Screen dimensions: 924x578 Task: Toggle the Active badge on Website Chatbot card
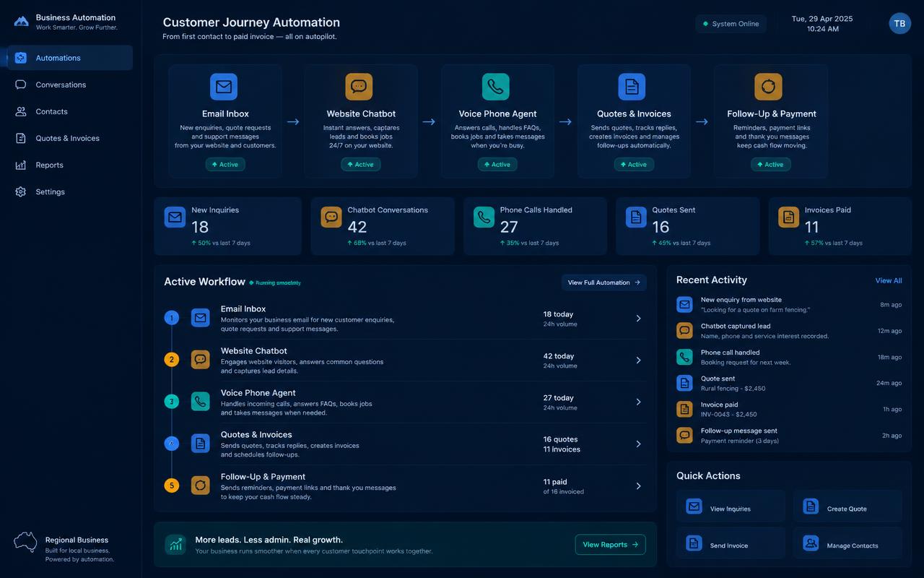[x=361, y=165]
